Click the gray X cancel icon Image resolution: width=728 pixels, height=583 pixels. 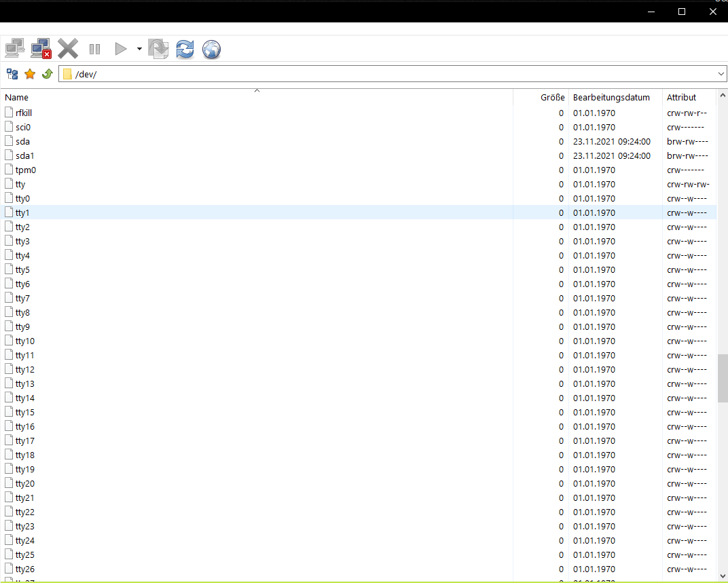[x=68, y=49]
